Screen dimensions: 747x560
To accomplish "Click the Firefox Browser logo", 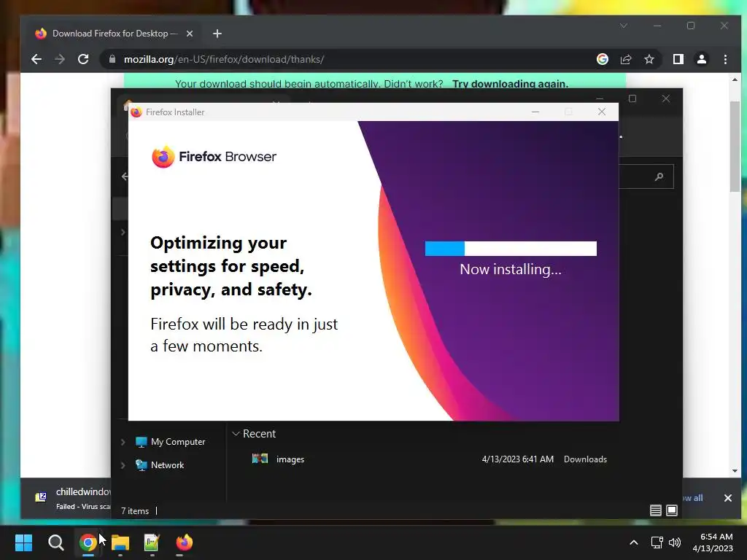I will pyautogui.click(x=214, y=157).
